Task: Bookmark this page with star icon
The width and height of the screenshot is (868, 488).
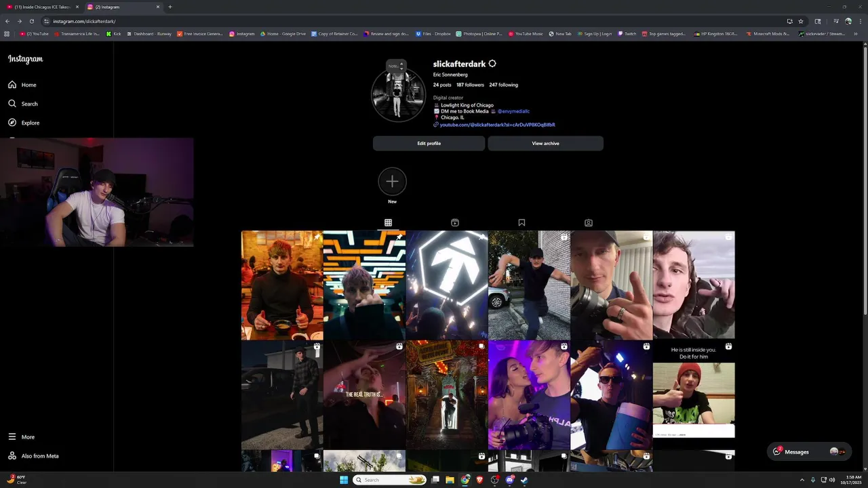Action: pyautogui.click(x=801, y=21)
